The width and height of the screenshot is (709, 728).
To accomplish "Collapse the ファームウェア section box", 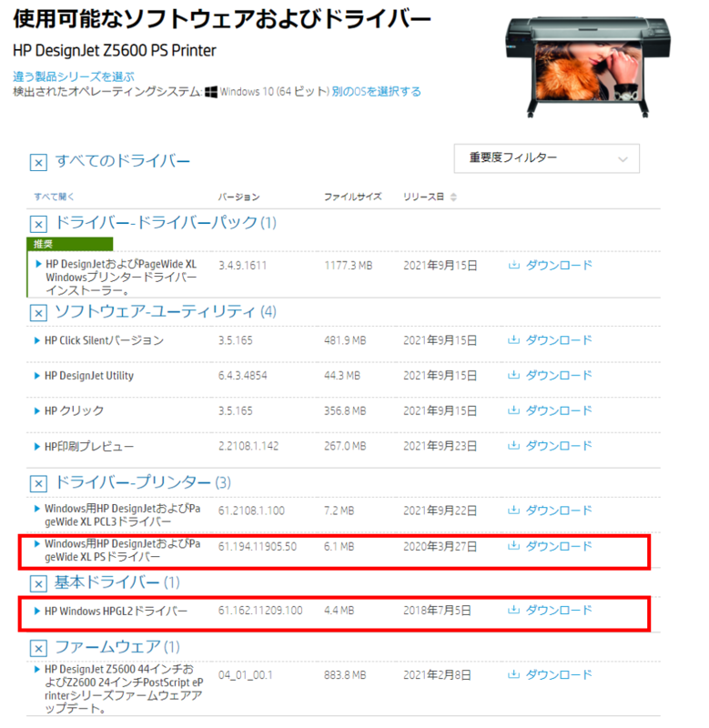I will [38, 648].
